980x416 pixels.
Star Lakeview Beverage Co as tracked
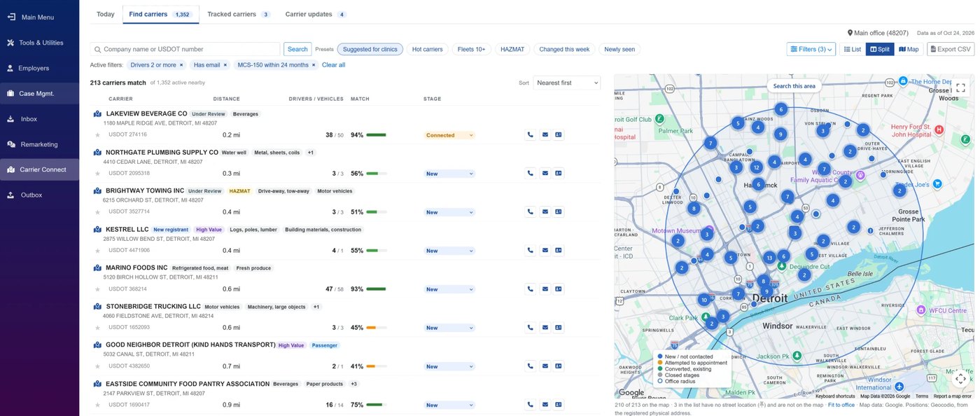[x=97, y=134]
